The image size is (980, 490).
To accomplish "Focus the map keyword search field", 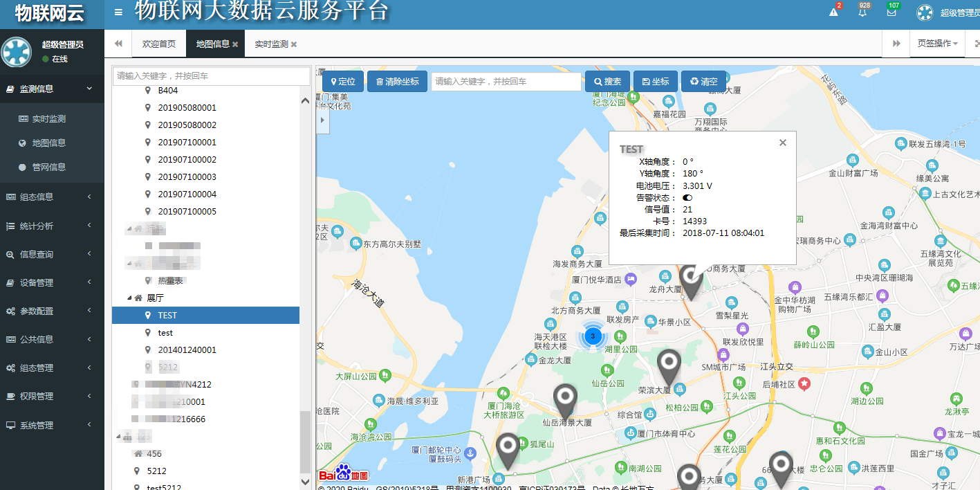I will [506, 81].
